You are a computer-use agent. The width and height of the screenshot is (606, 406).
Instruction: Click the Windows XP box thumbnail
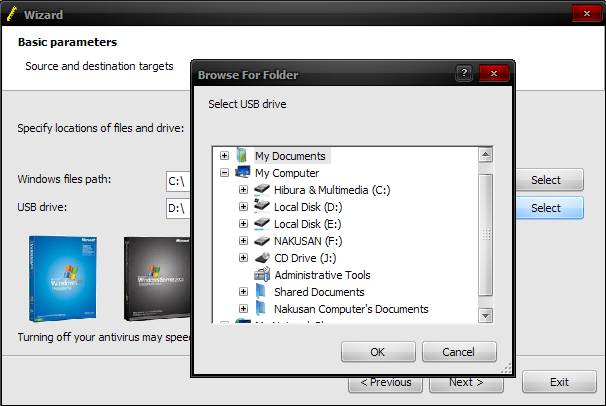(63, 279)
